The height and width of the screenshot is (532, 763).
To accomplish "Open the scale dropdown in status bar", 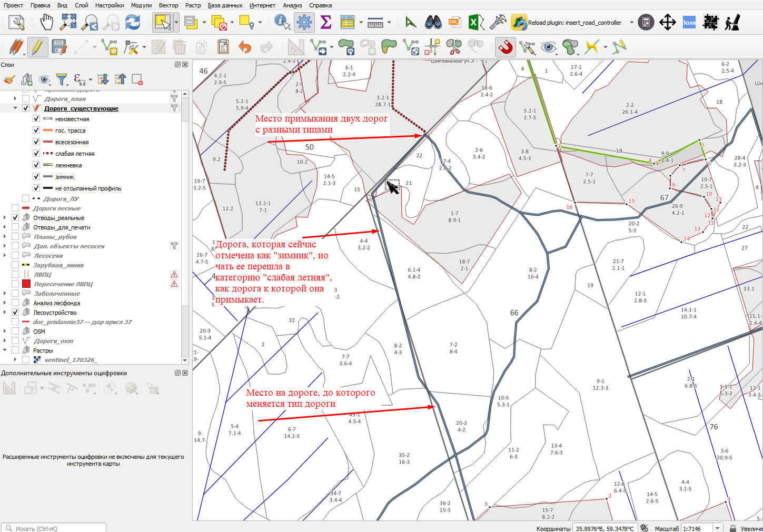I will click(717, 528).
